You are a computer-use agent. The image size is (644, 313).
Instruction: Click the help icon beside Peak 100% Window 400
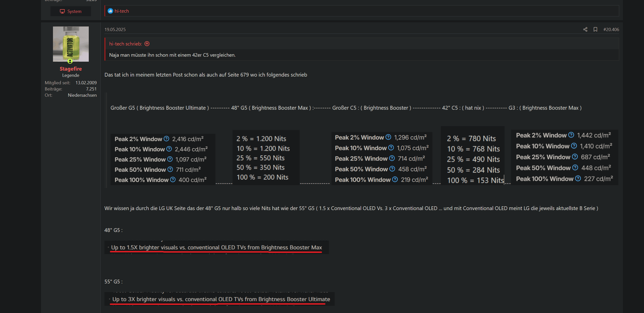(173, 179)
